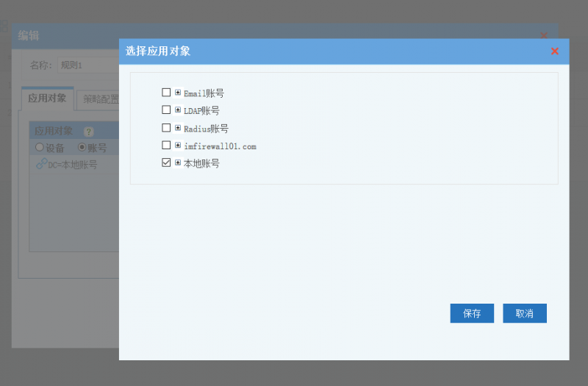
Task: Check the Email账号 checkbox
Action: click(x=166, y=93)
